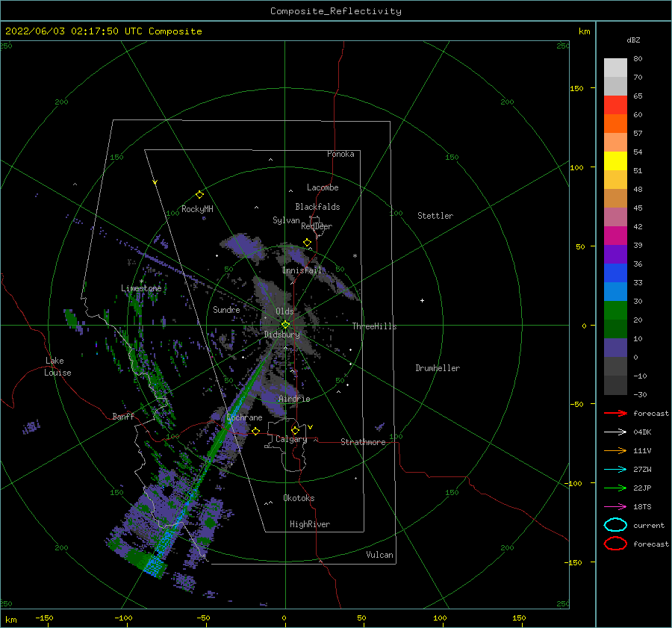Viewport: 672px width, 628px height.
Task: Click the Olds label
Action: [x=284, y=311]
